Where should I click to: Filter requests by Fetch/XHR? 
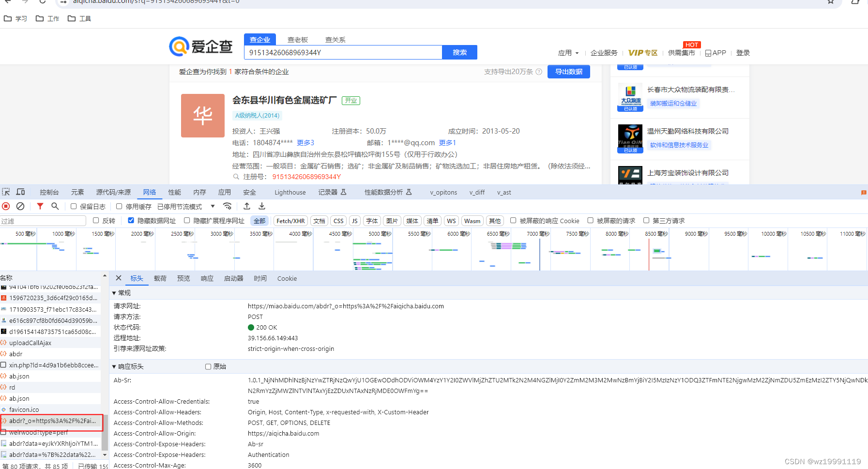click(290, 221)
